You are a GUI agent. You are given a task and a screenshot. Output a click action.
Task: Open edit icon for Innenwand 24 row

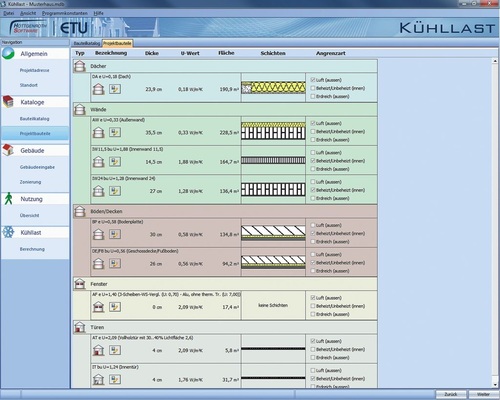point(115,191)
